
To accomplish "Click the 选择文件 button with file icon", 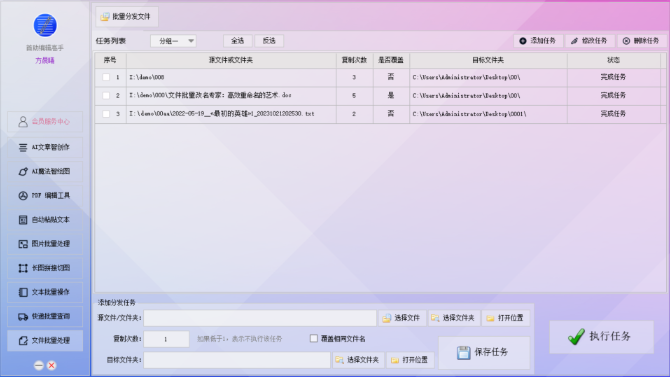I will [x=402, y=318].
